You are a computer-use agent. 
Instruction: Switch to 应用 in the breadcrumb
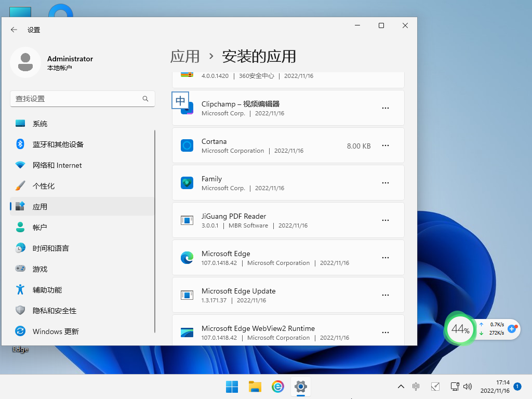click(185, 56)
